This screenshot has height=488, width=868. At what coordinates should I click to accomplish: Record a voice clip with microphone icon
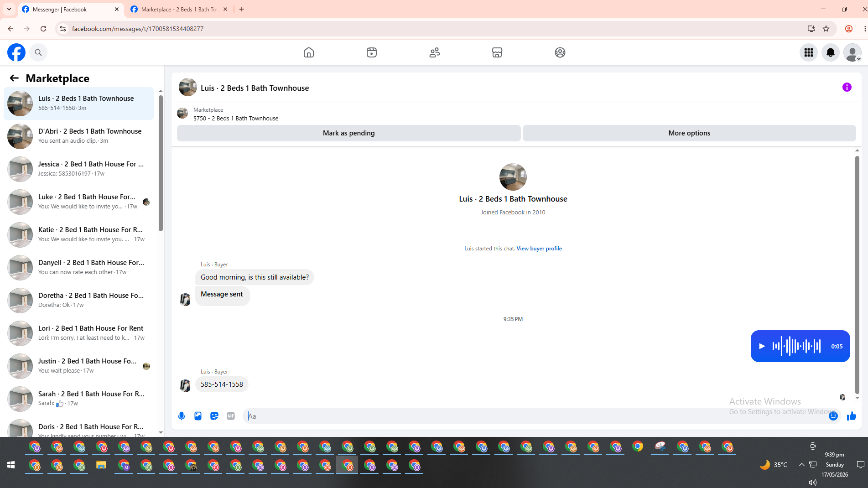point(182,416)
